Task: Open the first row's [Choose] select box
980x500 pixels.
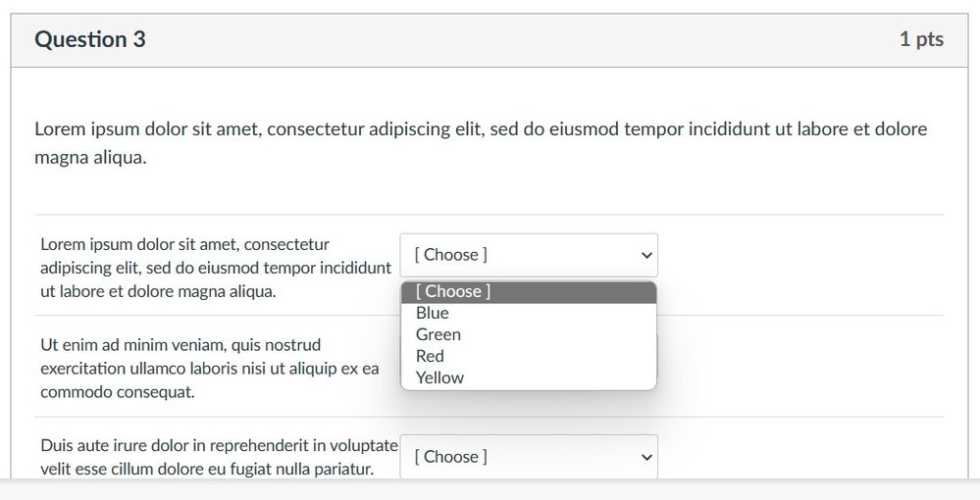Action: tap(529, 255)
